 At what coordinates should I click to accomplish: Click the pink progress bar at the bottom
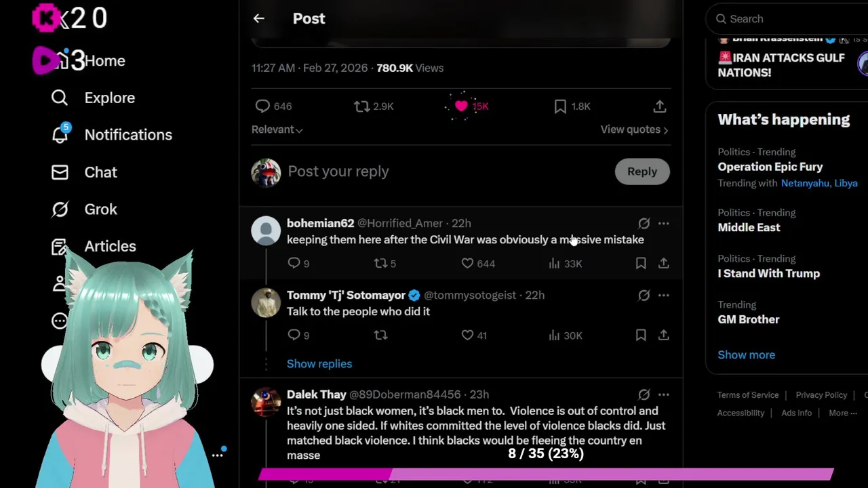(546, 474)
